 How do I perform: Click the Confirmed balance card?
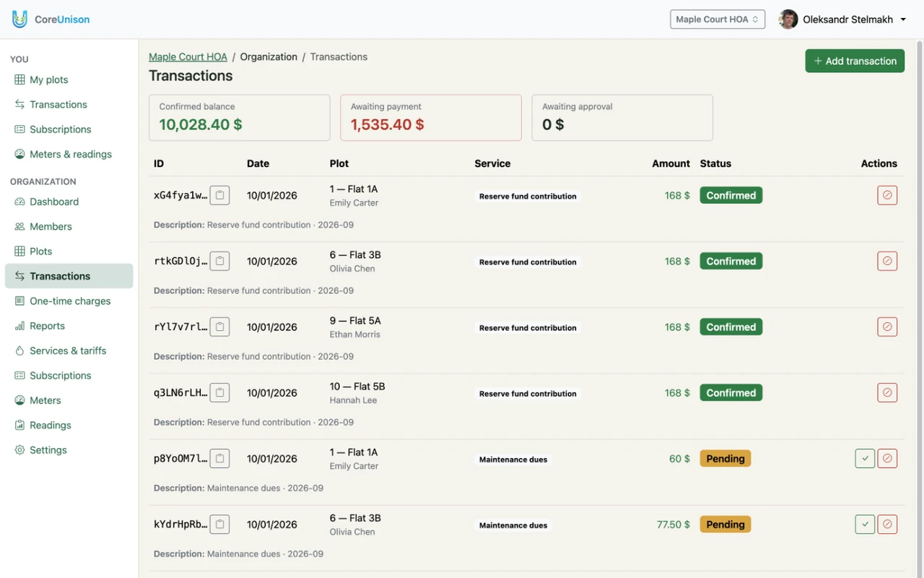239,117
